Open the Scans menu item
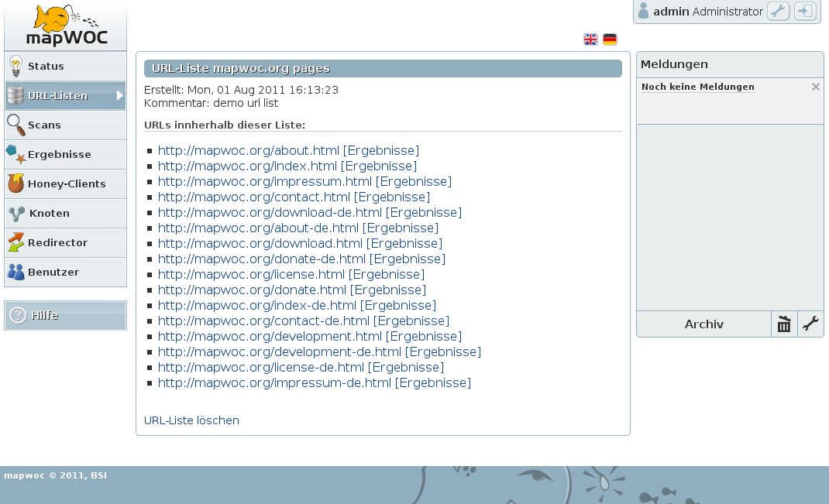 [x=65, y=125]
